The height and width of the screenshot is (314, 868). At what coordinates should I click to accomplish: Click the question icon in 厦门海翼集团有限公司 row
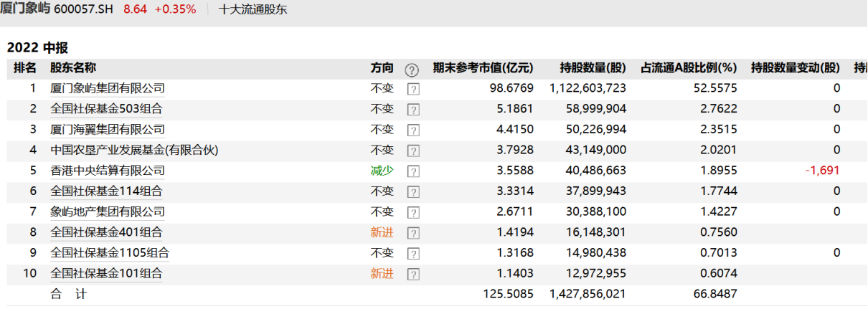pyautogui.click(x=412, y=130)
